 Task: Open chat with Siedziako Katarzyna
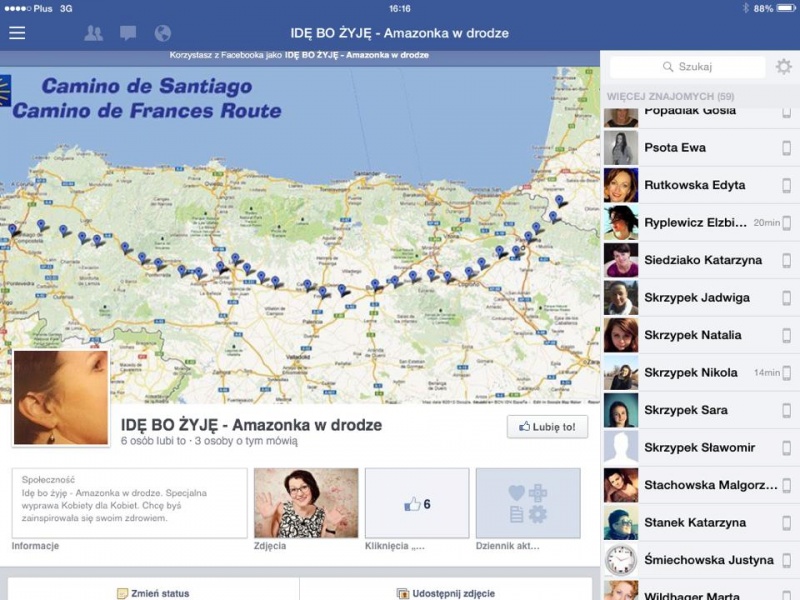pos(700,260)
